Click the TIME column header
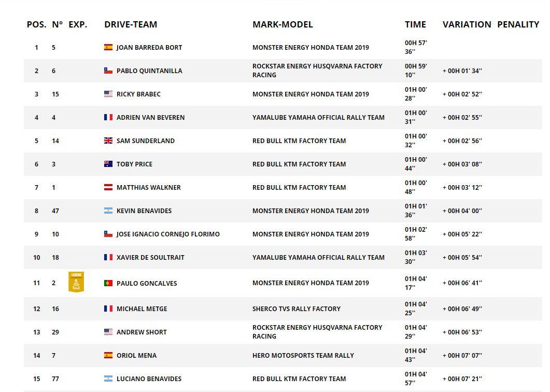550x392 pixels. click(415, 24)
